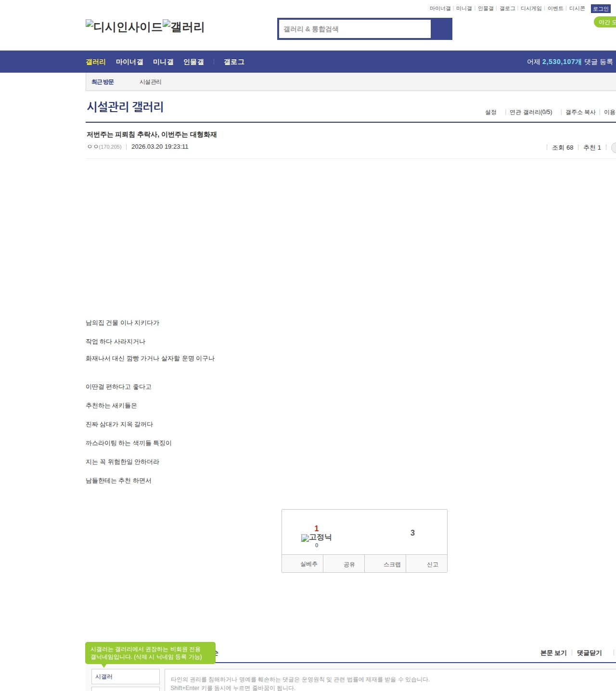This screenshot has height=691, width=616.
Task: Click body line 남의집 건물 이나 지키다가
Action: pos(122,323)
